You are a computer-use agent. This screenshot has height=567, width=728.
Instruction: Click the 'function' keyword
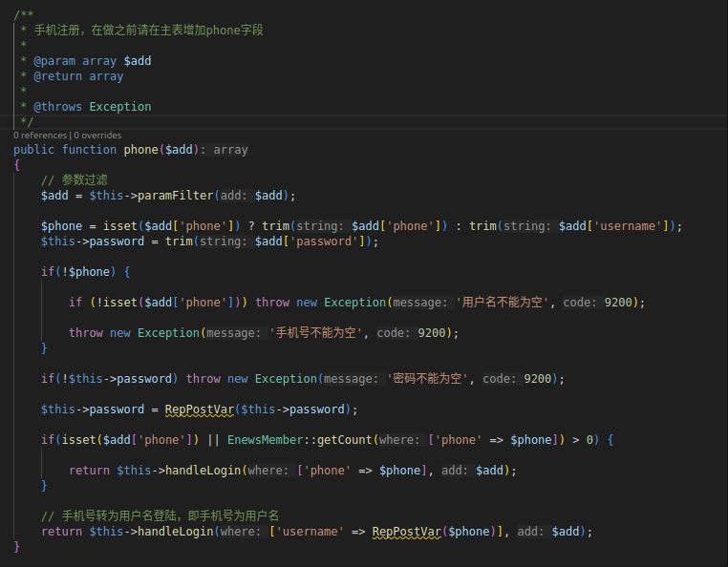[x=89, y=150]
